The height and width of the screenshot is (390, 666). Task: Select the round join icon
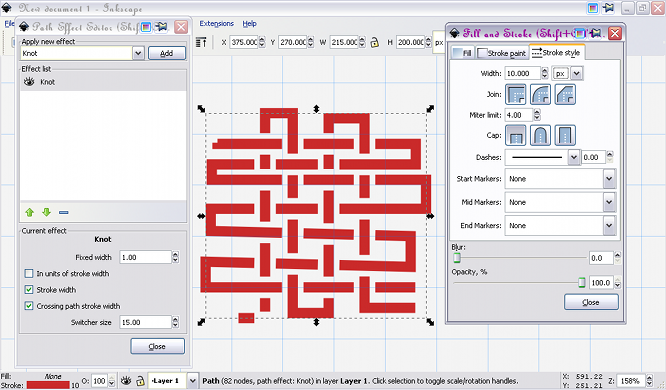pos(540,94)
